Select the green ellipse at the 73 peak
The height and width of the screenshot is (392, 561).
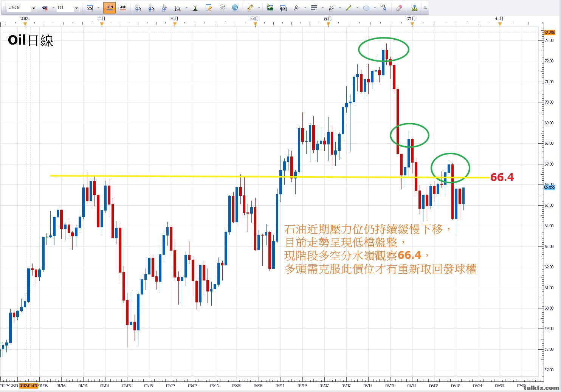click(384, 49)
